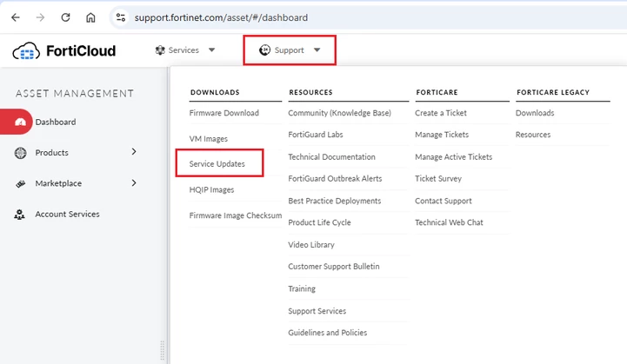Open Video Library link
This screenshot has height=364, width=627.
tap(311, 245)
